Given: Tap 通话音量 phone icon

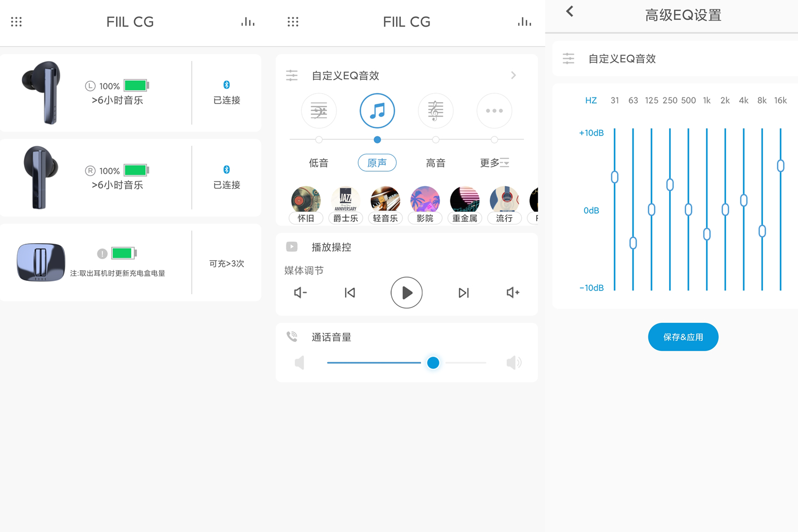Looking at the screenshot, I should click(292, 337).
